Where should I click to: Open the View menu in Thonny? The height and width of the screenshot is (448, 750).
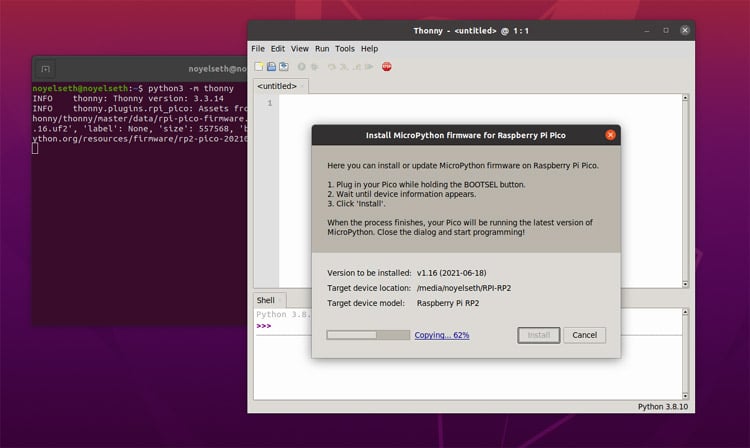click(x=299, y=49)
